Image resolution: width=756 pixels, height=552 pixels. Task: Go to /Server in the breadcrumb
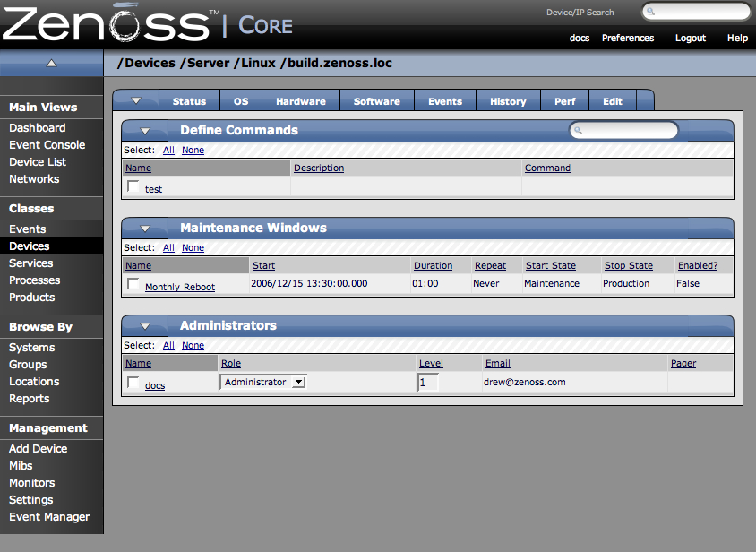click(x=205, y=64)
